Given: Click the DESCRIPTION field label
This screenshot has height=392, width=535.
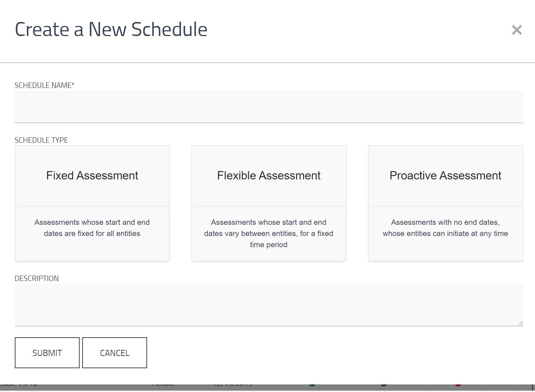Looking at the screenshot, I should coord(36,279).
